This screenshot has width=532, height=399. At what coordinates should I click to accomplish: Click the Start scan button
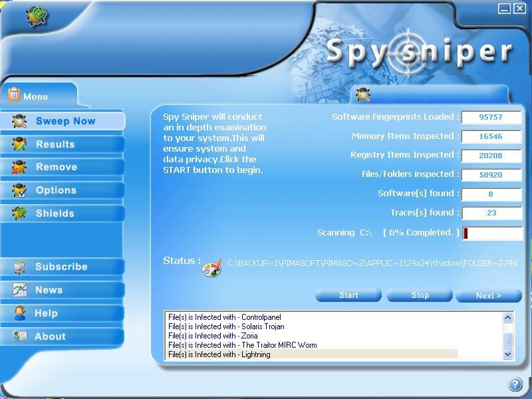(348, 295)
